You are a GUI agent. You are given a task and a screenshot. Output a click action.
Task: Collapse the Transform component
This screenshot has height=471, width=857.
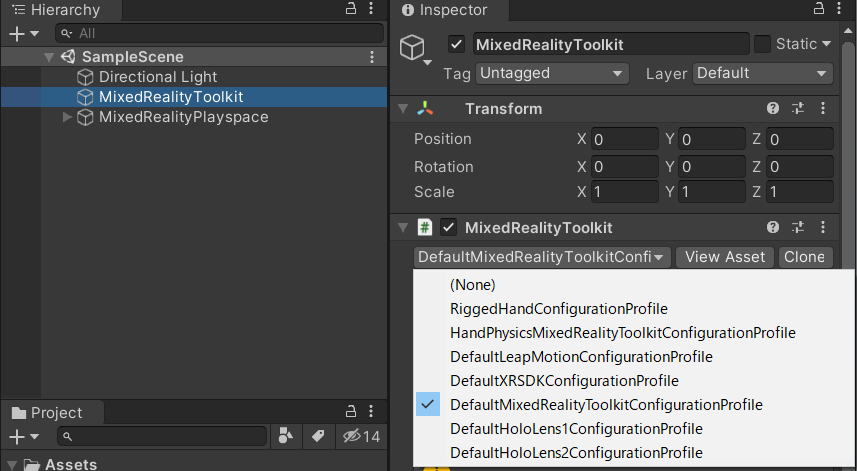click(x=403, y=109)
